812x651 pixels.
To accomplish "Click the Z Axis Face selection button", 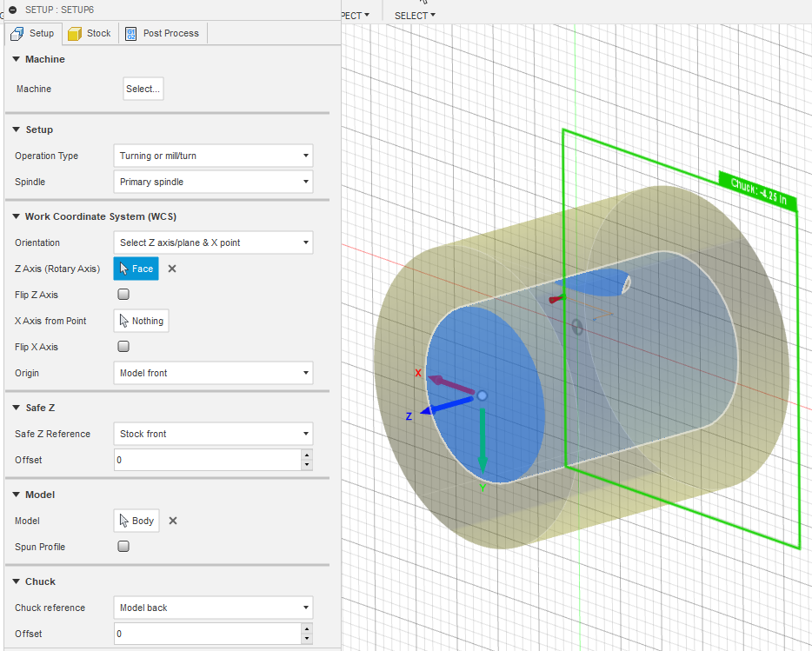I will tap(136, 269).
